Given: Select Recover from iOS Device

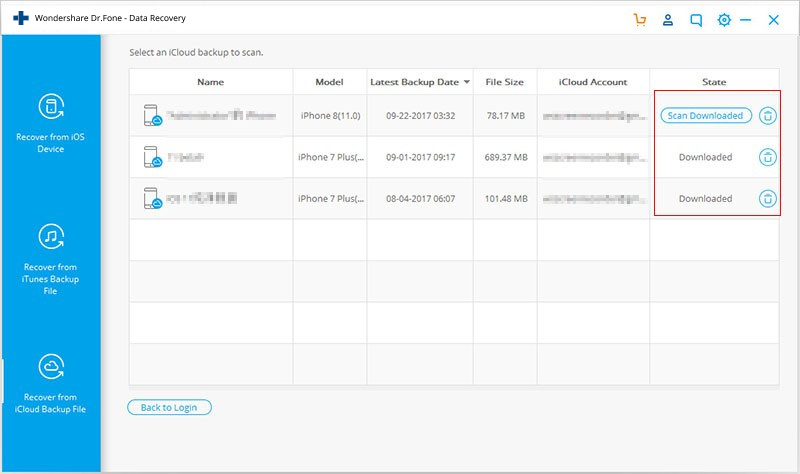Looking at the screenshot, I should click(51, 123).
